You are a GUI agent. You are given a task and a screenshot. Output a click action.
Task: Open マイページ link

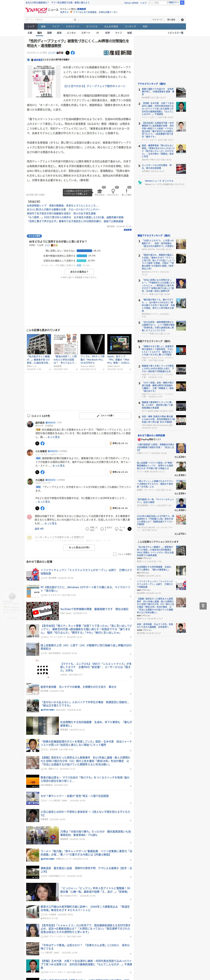coord(157,19)
